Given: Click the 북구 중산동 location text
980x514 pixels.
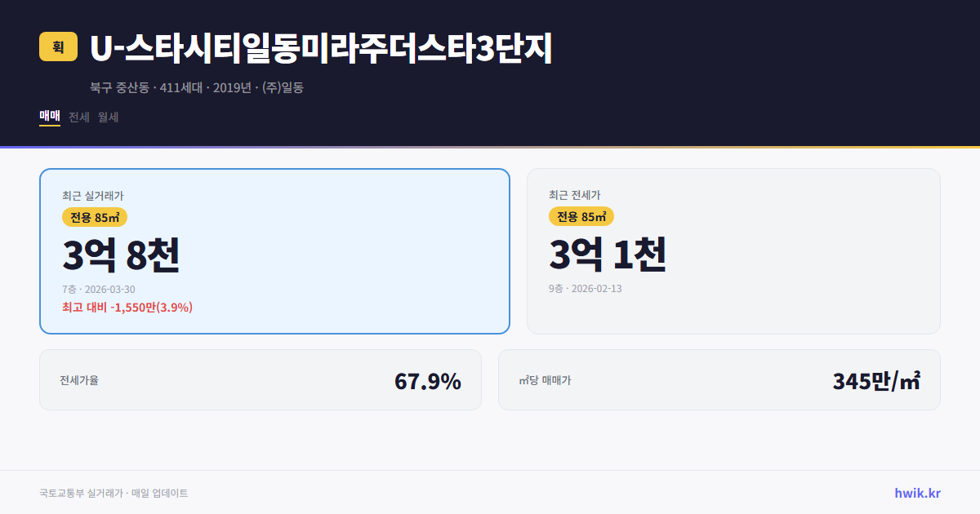Looking at the screenshot, I should pyautogui.click(x=118, y=86).
